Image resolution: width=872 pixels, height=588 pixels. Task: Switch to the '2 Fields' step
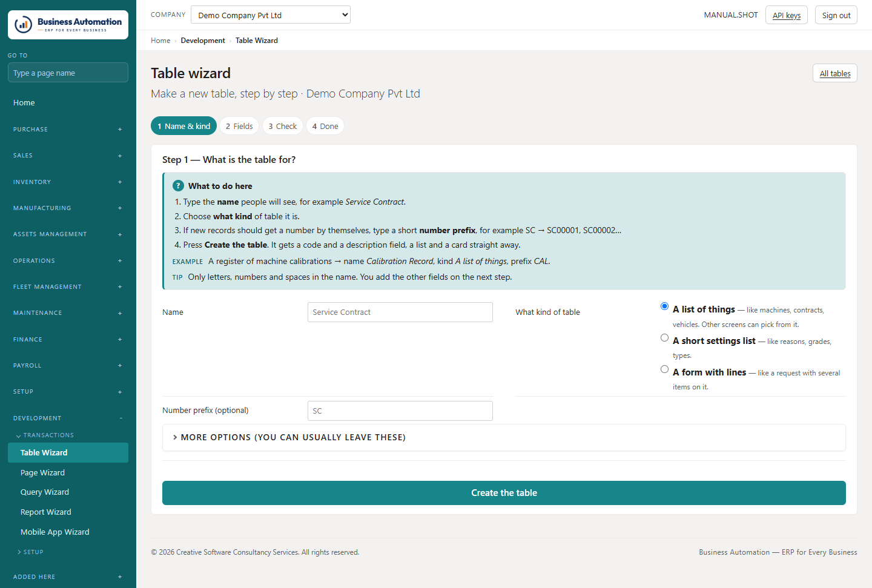pos(239,126)
